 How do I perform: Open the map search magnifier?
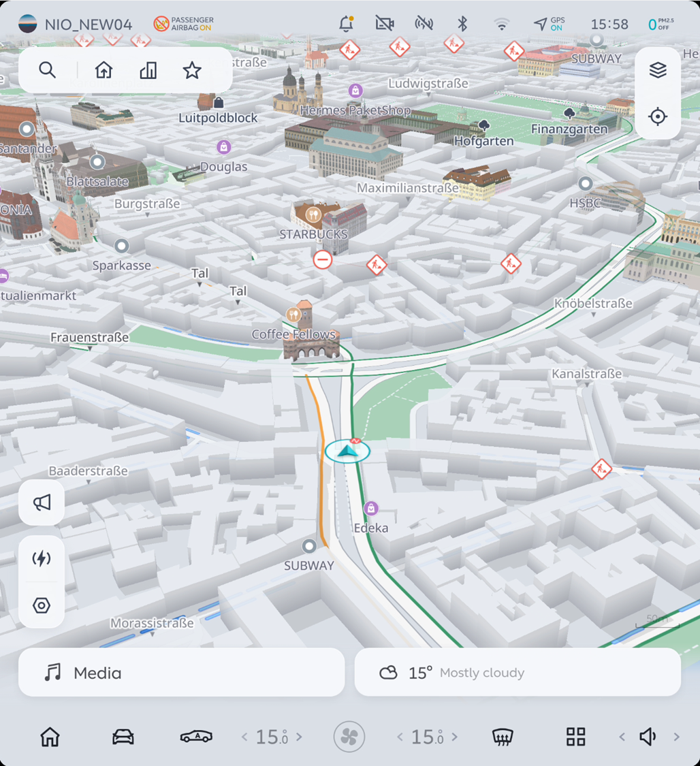pos(47,70)
